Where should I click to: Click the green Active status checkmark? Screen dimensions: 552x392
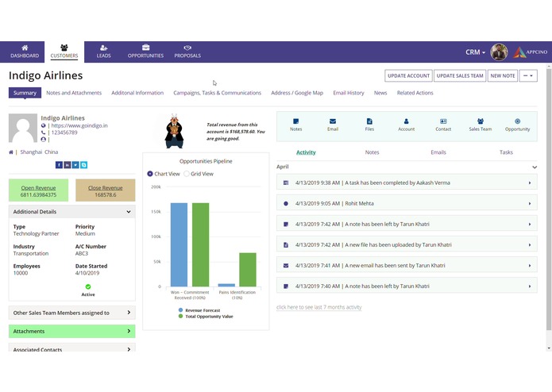(88, 286)
